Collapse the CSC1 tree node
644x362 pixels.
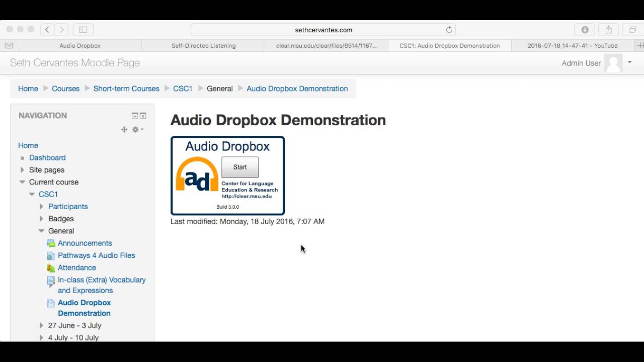tap(32, 194)
